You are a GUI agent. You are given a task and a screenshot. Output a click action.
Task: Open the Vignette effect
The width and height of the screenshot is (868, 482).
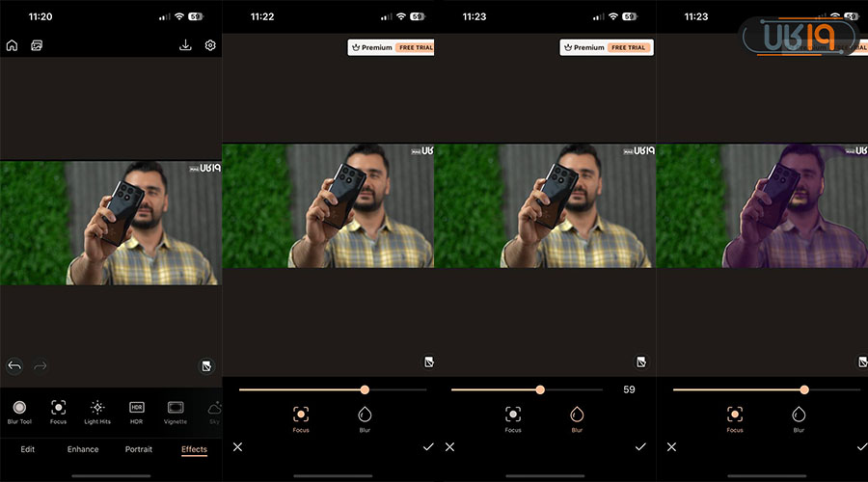pyautogui.click(x=176, y=408)
